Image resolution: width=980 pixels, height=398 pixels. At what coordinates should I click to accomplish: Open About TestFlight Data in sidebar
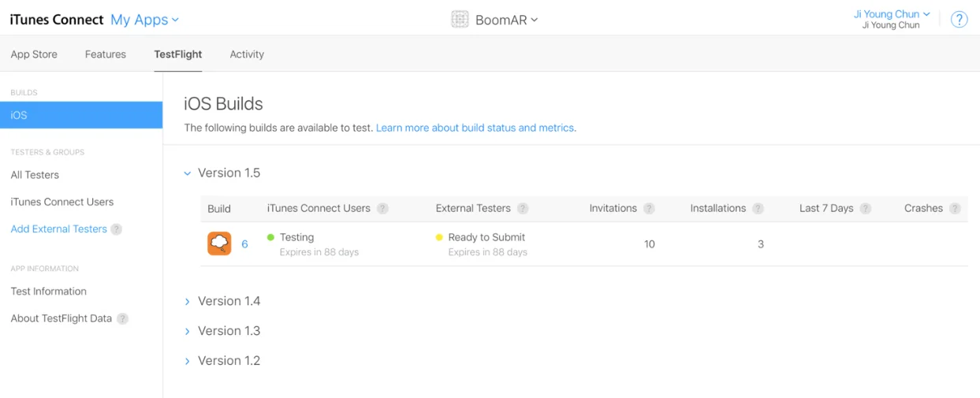61,318
